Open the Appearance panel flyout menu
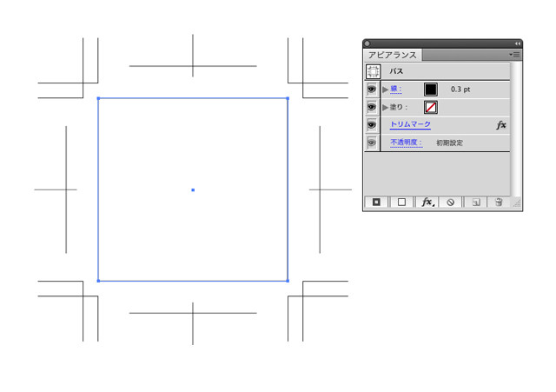556x392 pixels. coord(514,55)
